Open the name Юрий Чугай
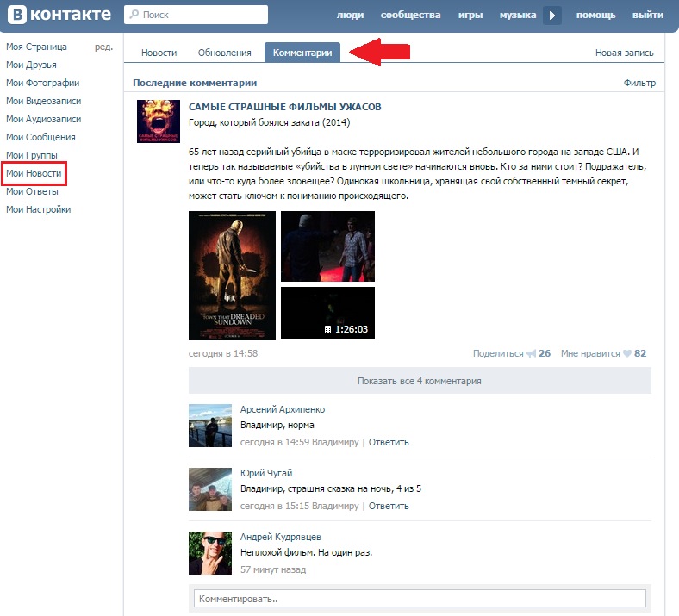679x616 pixels. (x=266, y=473)
